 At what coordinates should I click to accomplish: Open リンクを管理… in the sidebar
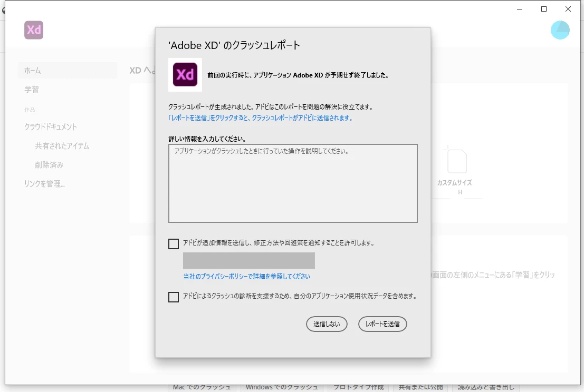[x=44, y=184]
